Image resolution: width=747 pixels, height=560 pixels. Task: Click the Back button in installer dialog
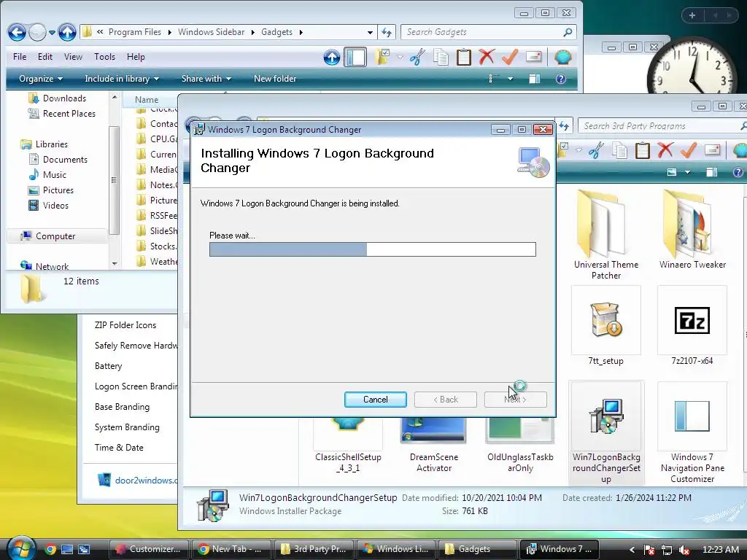click(x=446, y=400)
